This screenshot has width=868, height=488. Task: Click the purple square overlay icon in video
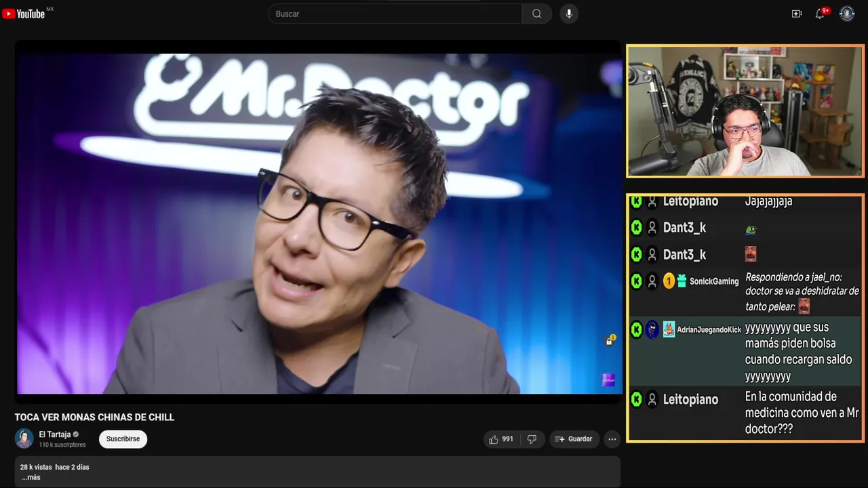click(x=609, y=380)
